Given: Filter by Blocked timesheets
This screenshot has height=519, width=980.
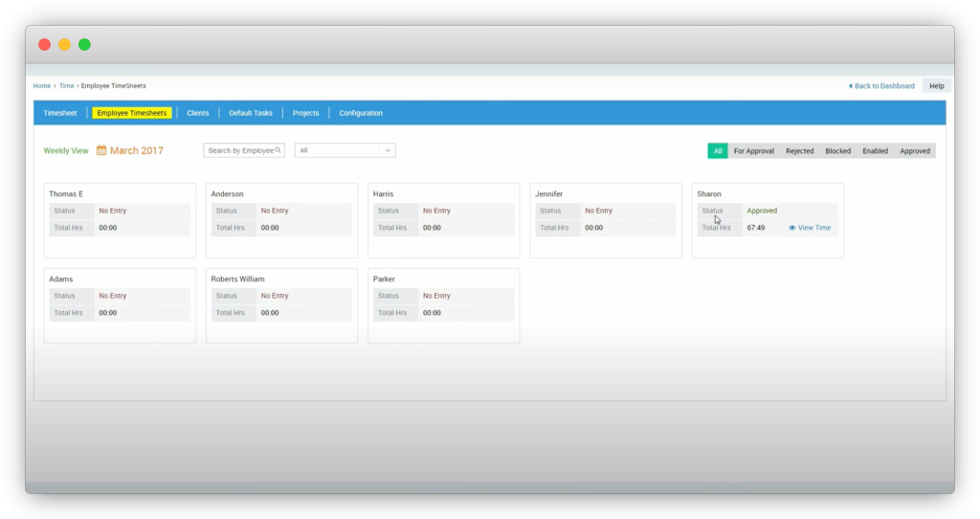Looking at the screenshot, I should (x=837, y=150).
